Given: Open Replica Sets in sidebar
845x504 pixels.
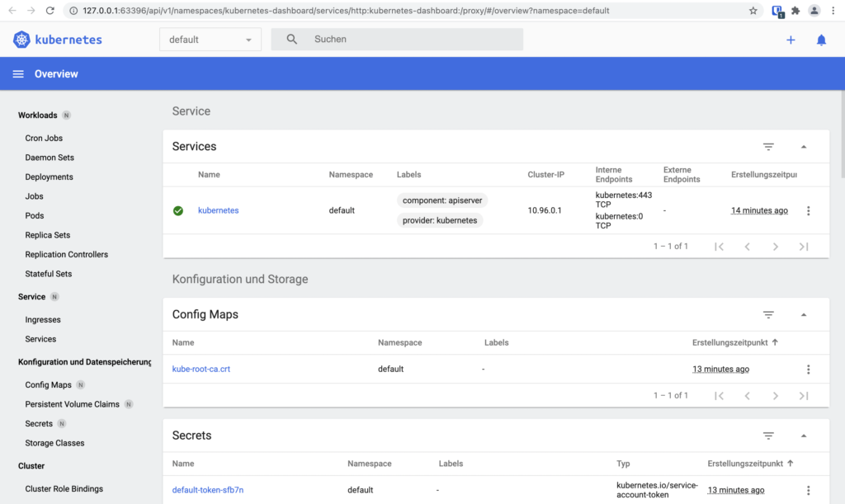Looking at the screenshot, I should (47, 235).
